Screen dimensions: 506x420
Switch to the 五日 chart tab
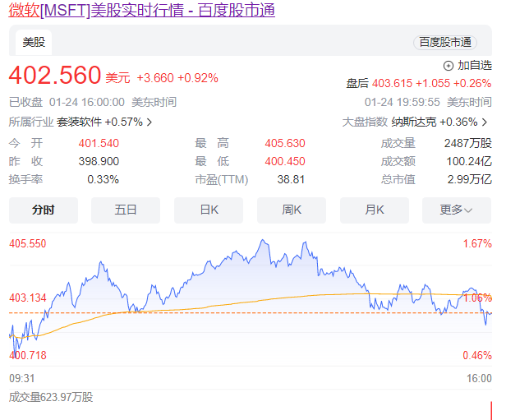126,210
